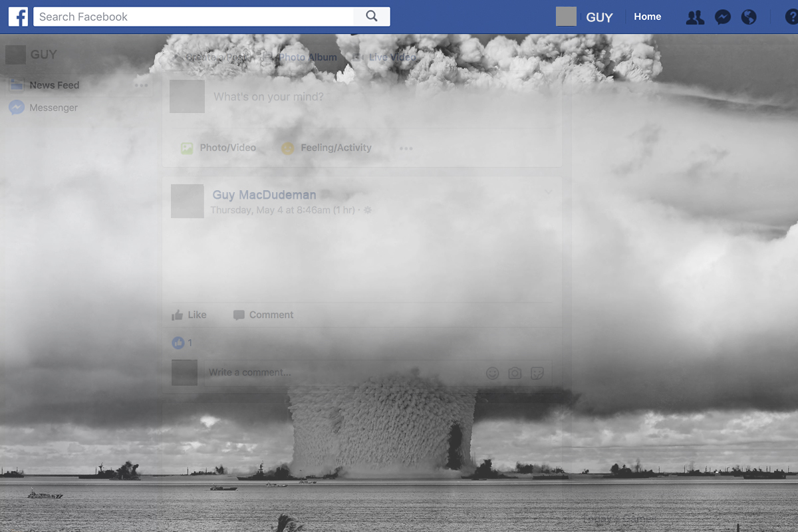
Task: Add a sticker to the comment
Action: [538, 373]
